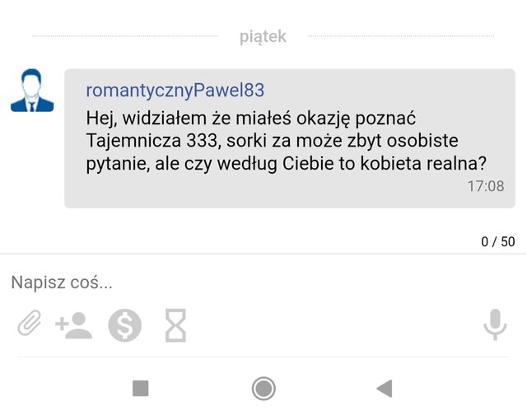Tap the blank space right of hourglass
The height and width of the screenshot is (420, 527).
point(333,325)
